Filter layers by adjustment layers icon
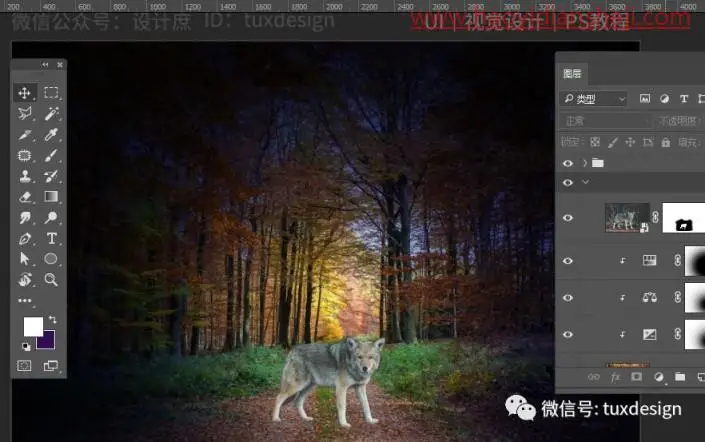 tap(665, 99)
